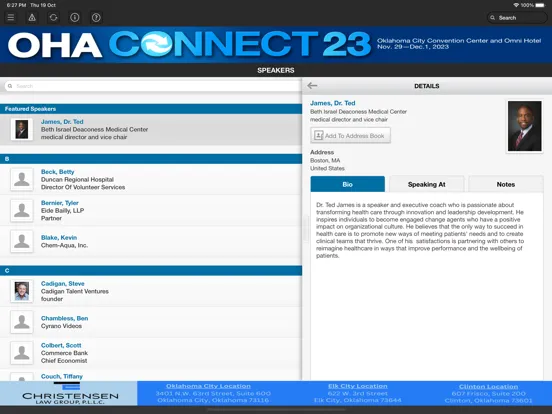This screenshot has height=414, width=552.
Task: Open speaker Beck, Betty
Action: (151, 179)
